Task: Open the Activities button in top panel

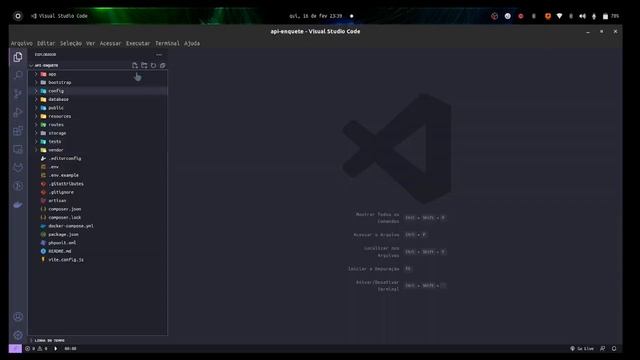Action: point(18,16)
